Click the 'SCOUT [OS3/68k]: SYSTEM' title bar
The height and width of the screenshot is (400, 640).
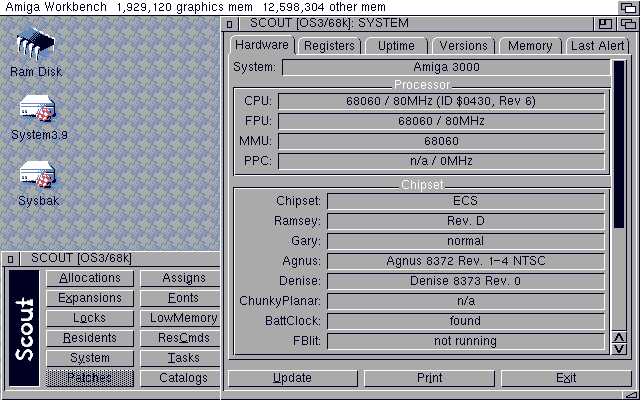tap(415, 24)
